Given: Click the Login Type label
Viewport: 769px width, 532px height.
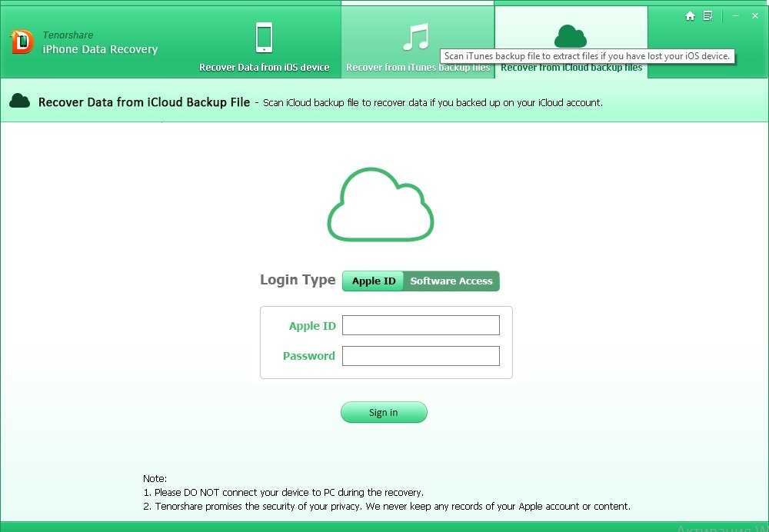Looking at the screenshot, I should click(x=298, y=281).
